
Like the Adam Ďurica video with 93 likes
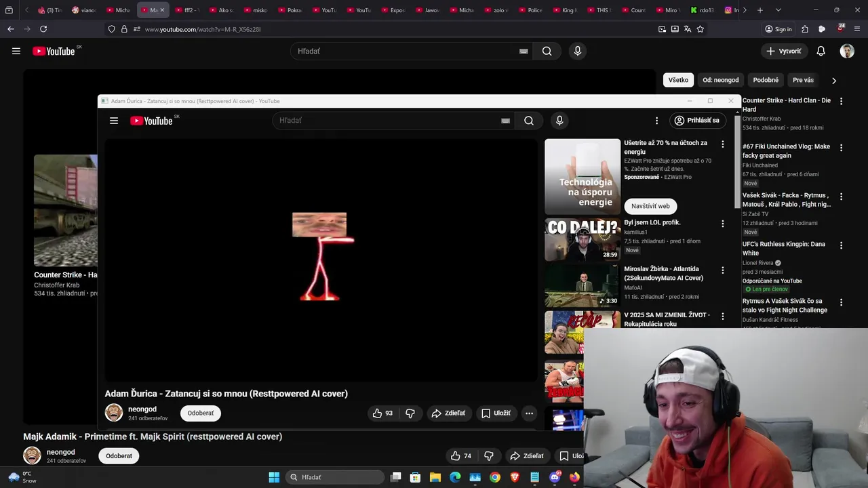pos(383,413)
